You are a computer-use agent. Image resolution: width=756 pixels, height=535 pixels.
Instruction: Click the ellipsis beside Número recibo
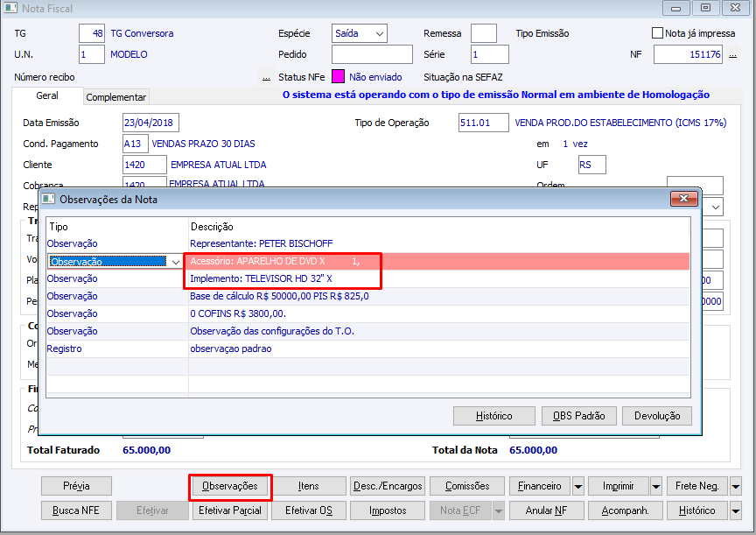point(266,77)
